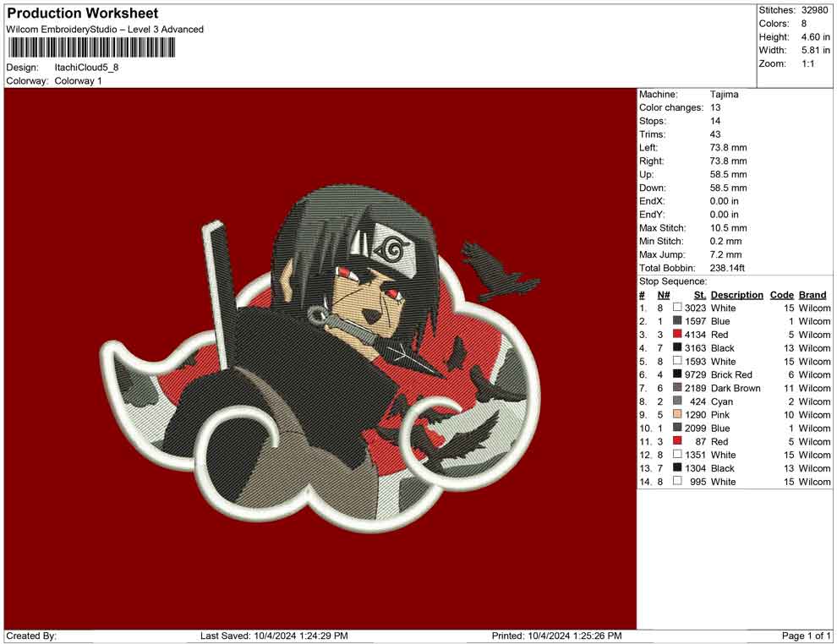837x644 pixels.
Task: Click the 'N#' column header
Action: 664,294
